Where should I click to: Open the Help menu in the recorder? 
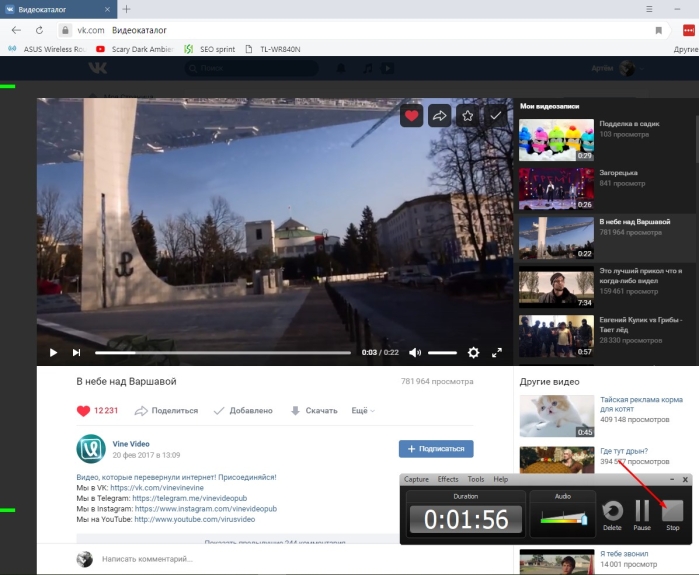501,479
